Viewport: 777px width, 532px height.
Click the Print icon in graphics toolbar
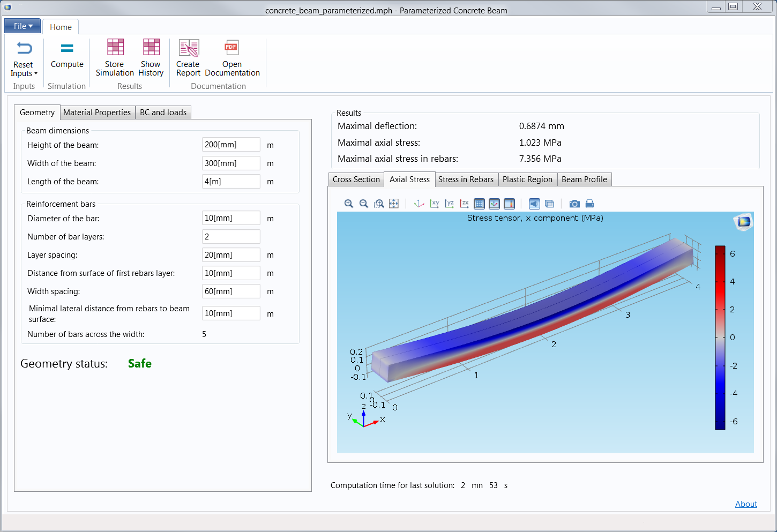(x=589, y=204)
